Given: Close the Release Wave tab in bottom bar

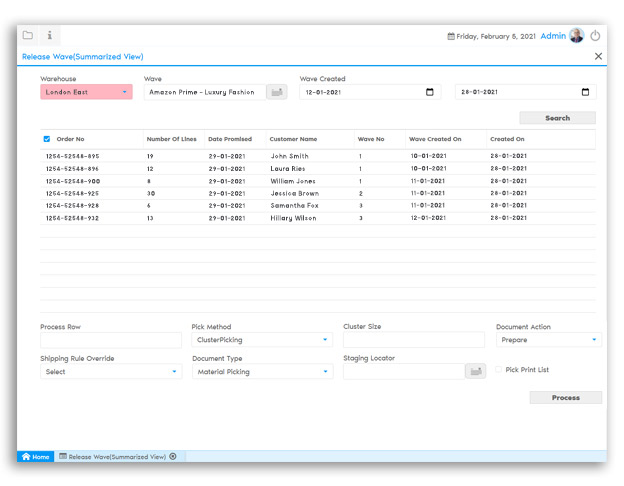Looking at the screenshot, I should [x=173, y=457].
